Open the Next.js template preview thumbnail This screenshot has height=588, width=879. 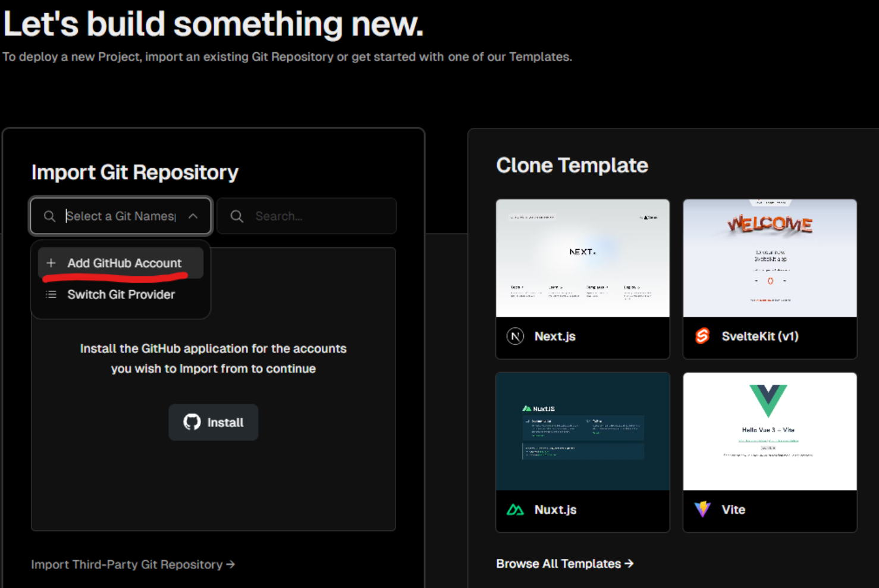coord(583,258)
